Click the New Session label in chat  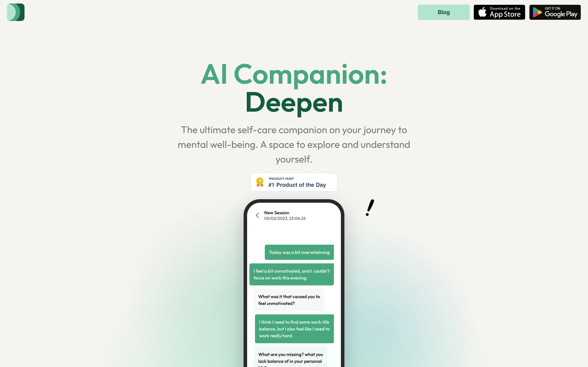coord(276,213)
